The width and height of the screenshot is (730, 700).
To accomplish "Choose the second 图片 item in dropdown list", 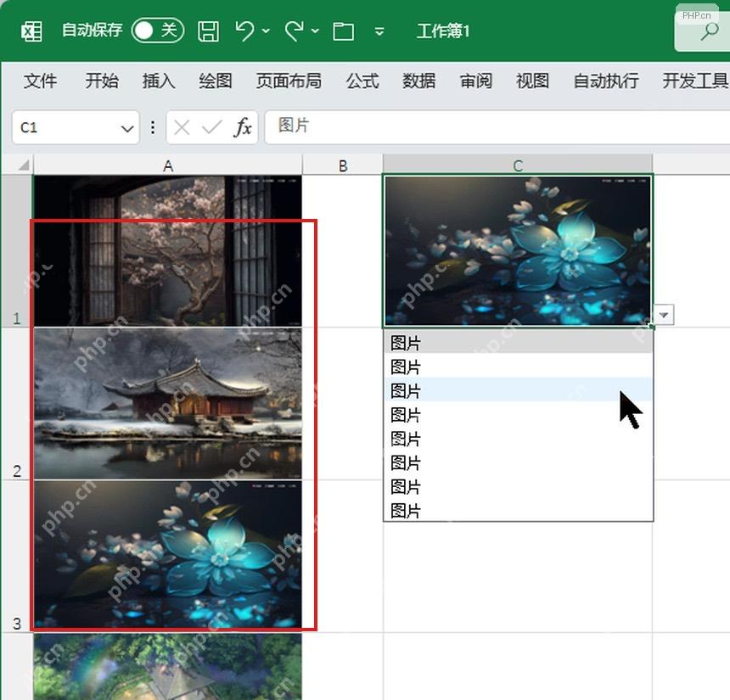I will [518, 367].
